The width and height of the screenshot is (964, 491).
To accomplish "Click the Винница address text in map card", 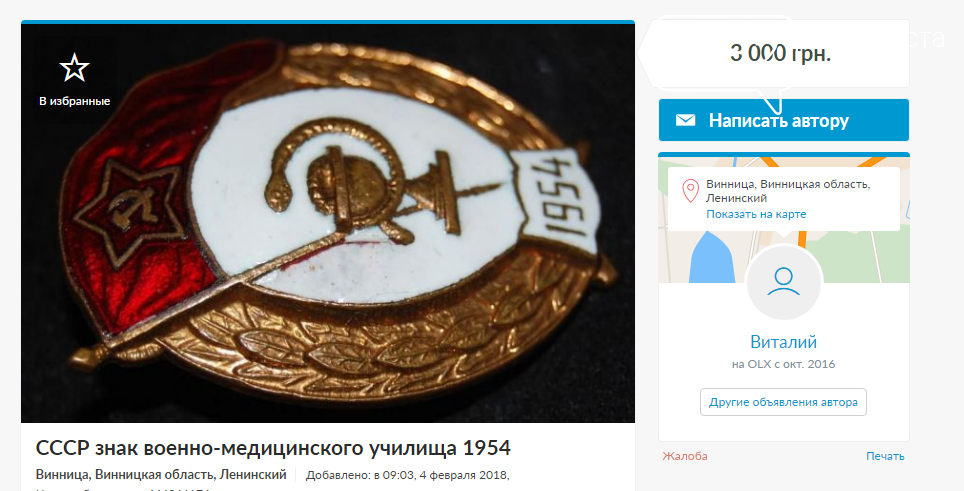I will click(788, 191).
